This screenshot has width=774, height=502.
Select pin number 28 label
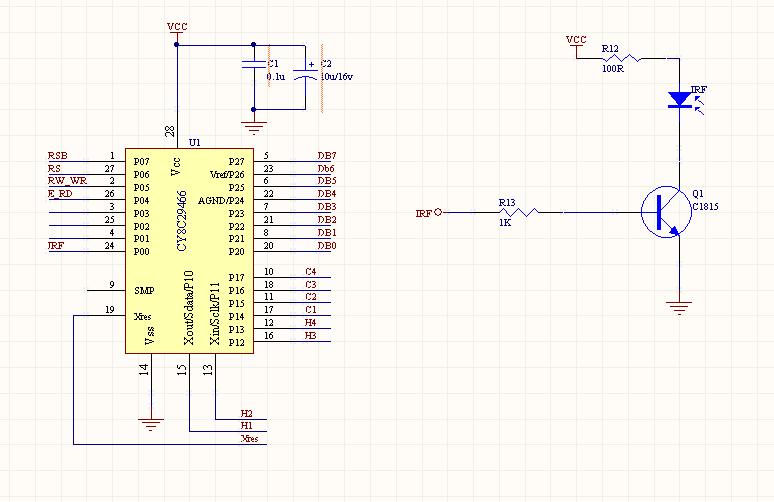coord(170,131)
